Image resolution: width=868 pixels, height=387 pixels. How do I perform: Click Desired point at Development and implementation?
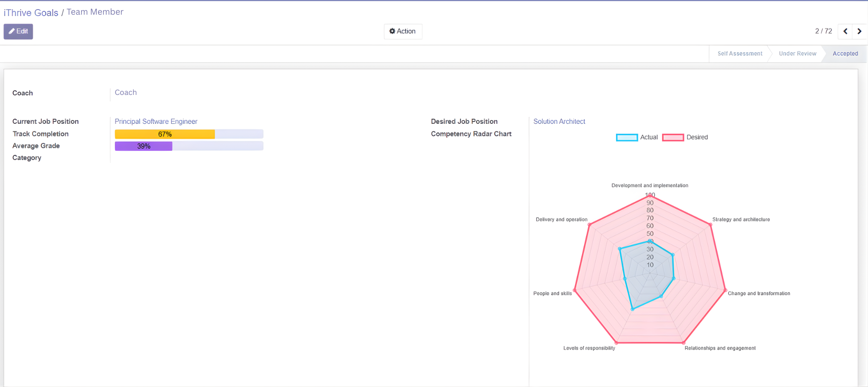[x=650, y=196]
